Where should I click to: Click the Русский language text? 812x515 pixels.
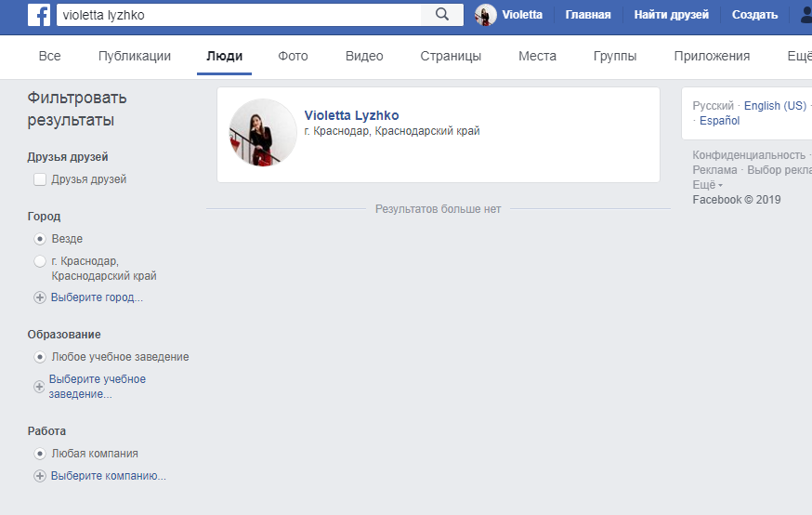tap(714, 106)
